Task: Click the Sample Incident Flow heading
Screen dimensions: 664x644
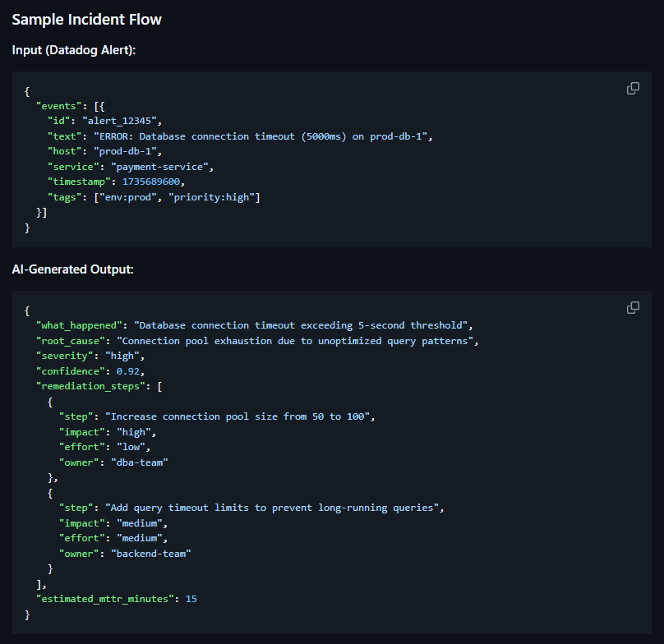Action: tap(86, 20)
